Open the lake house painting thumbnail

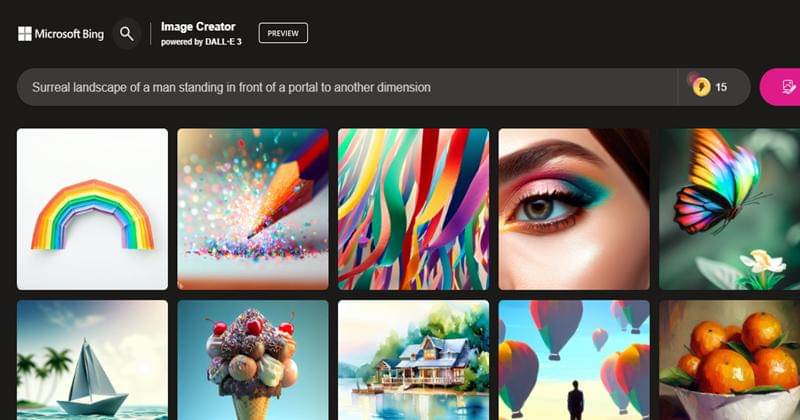[413, 360]
